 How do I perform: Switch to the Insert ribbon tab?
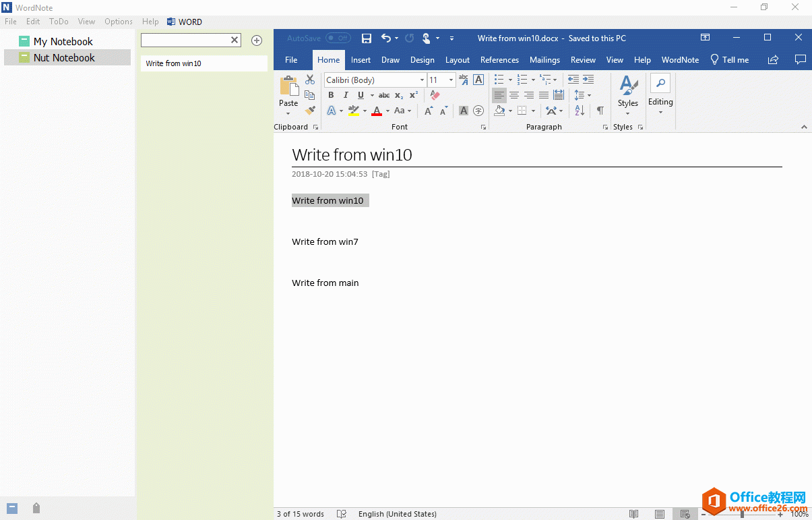361,60
